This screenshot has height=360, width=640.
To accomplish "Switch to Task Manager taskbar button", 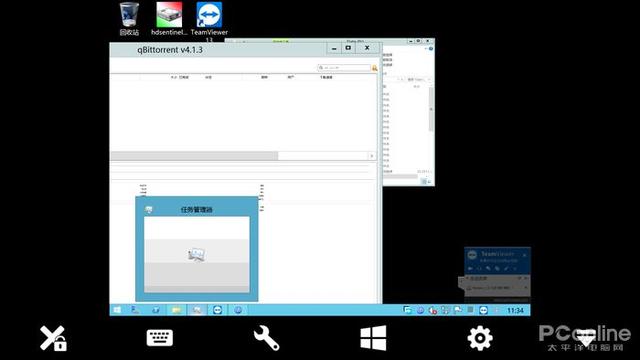I will [x=197, y=310].
